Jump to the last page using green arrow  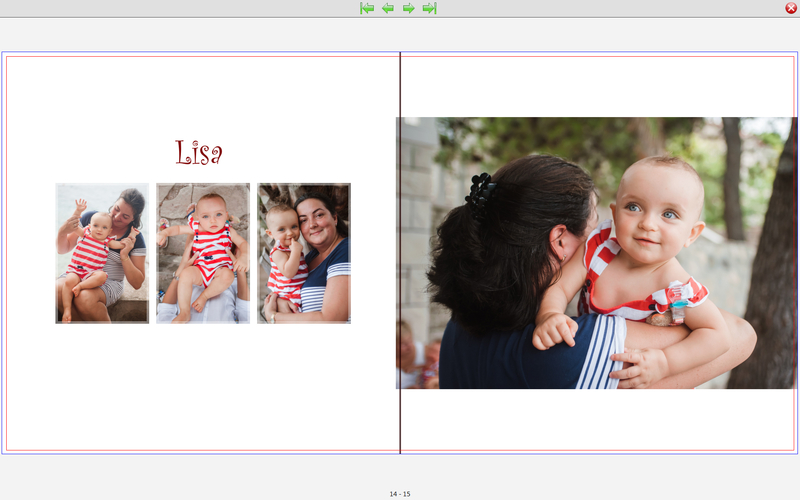[x=430, y=8]
